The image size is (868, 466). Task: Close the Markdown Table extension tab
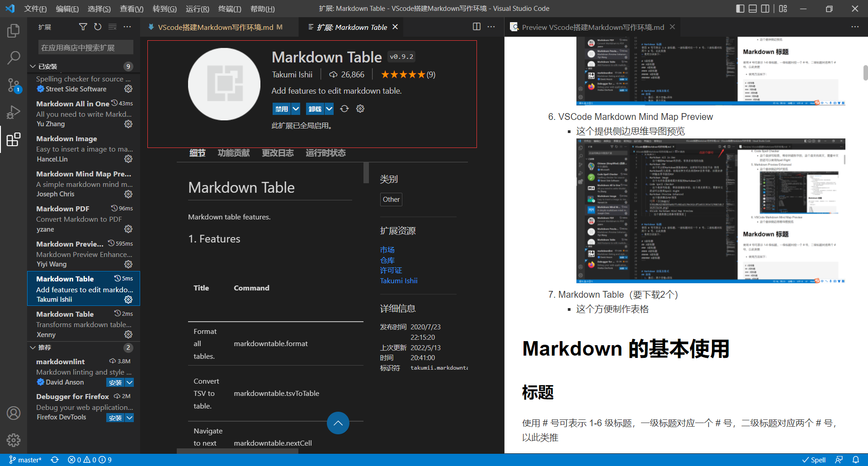click(395, 27)
